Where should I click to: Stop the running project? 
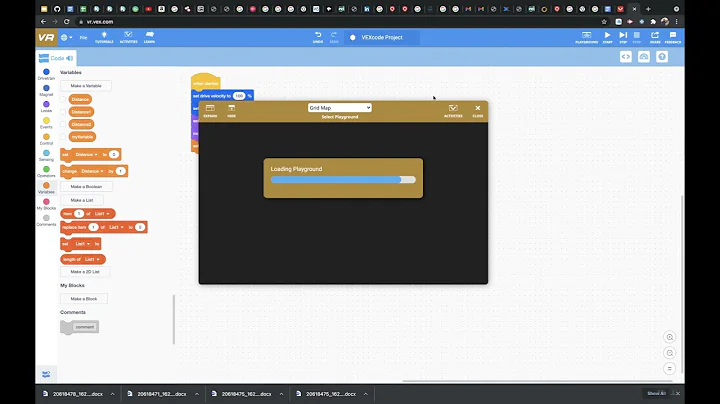[636, 37]
